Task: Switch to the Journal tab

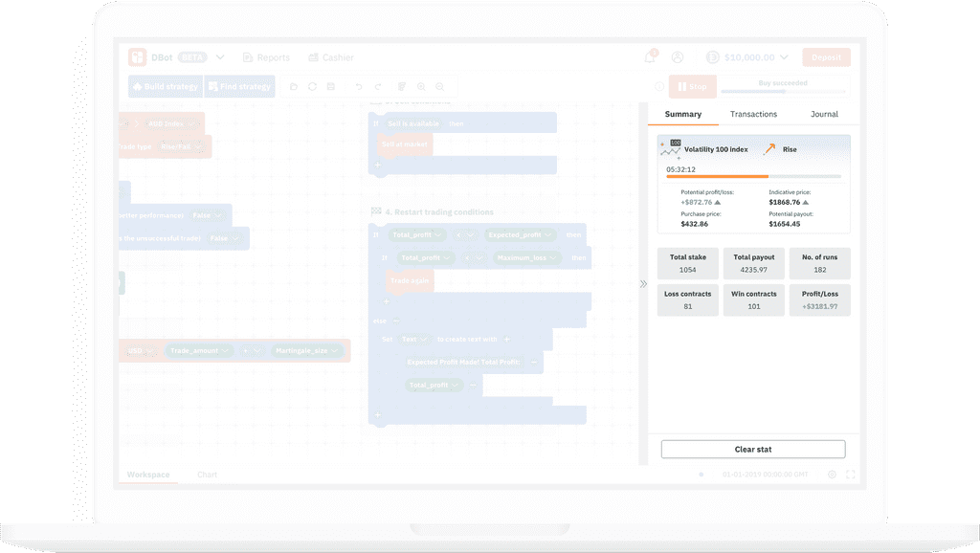Action: click(x=824, y=114)
